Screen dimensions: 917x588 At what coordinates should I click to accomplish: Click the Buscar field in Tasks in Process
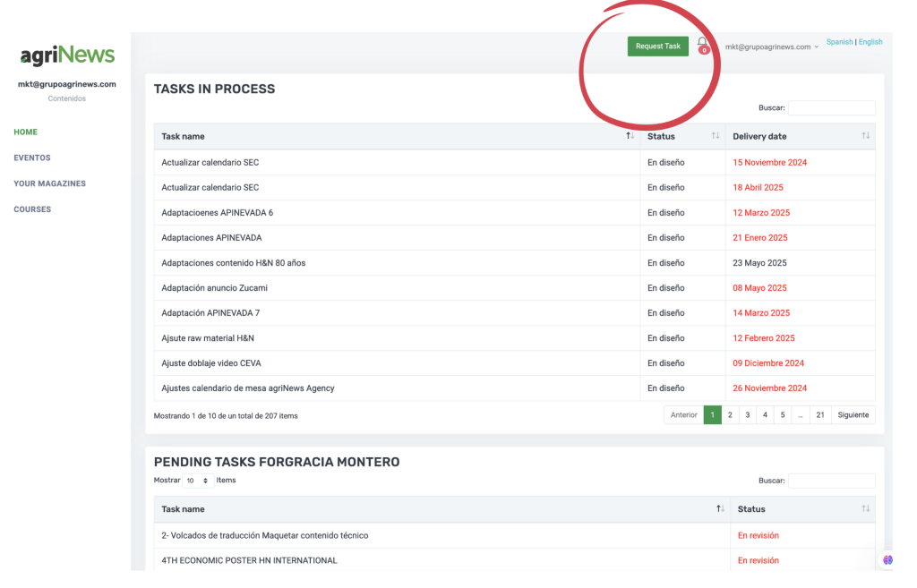click(831, 107)
